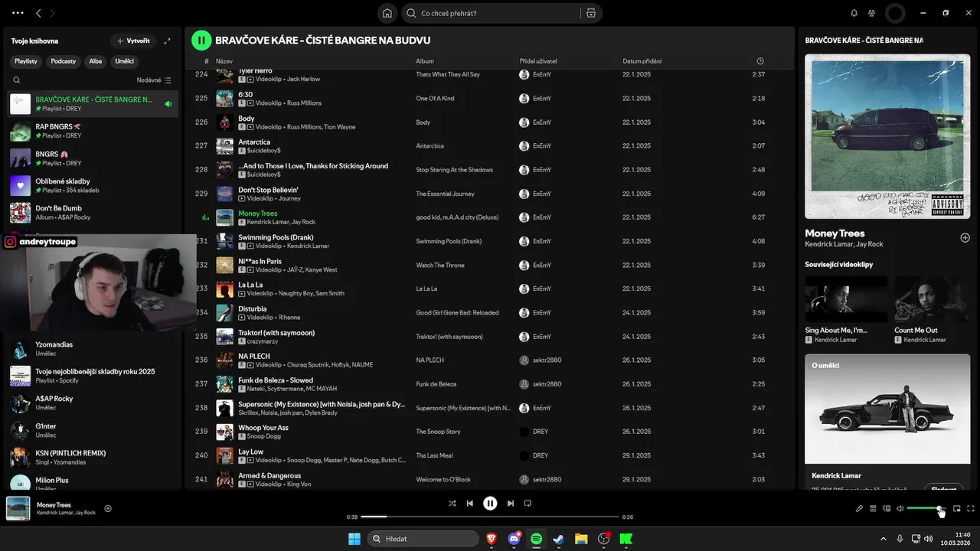Toggle shuffle playback

click(452, 504)
